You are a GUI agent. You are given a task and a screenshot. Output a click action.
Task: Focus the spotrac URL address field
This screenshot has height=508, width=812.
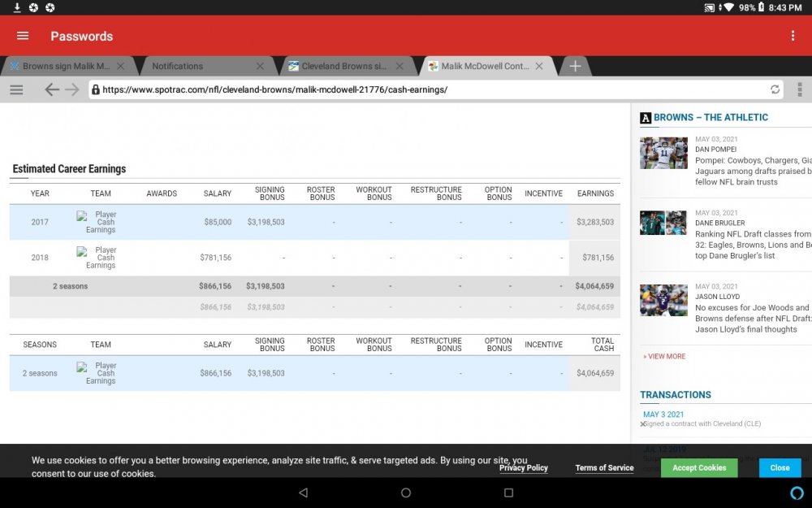435,89
